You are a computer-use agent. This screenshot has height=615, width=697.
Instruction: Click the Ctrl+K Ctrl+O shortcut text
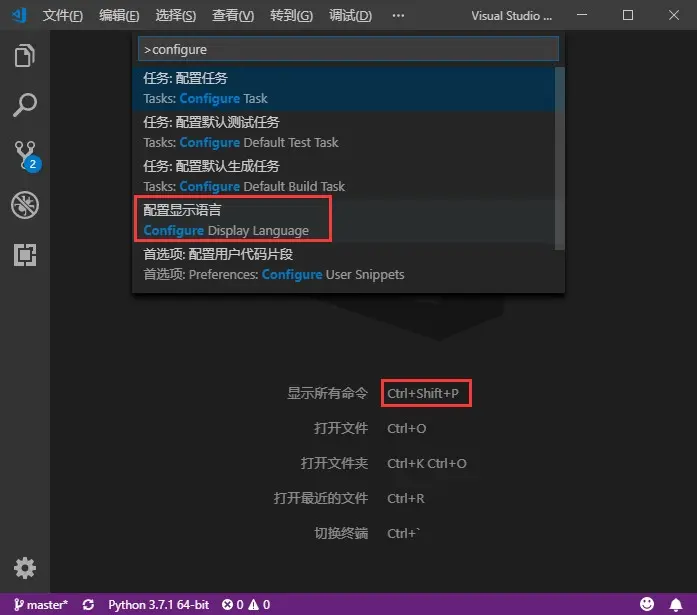427,463
